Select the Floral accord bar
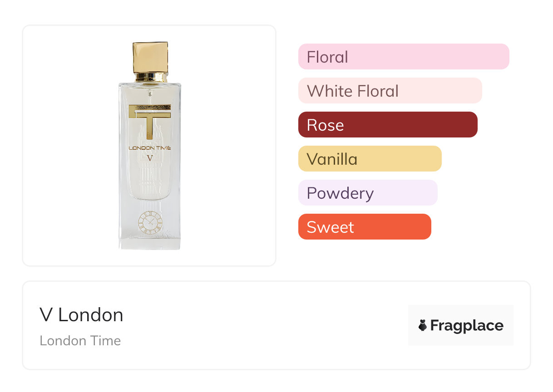Screen dimensions: 553x392 (x=403, y=57)
